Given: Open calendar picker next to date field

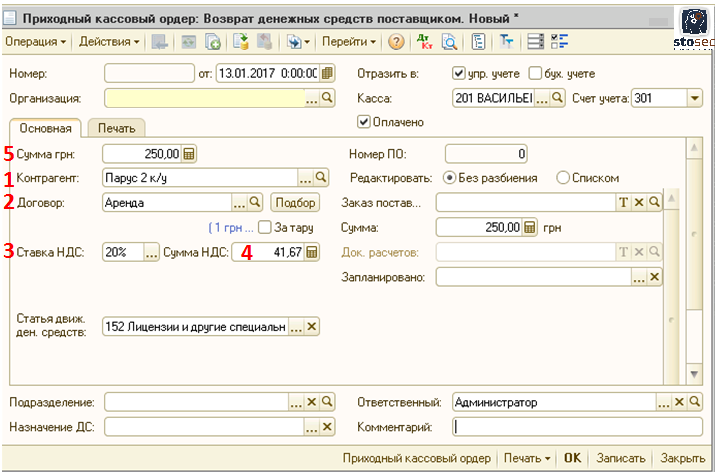Looking at the screenshot, I should point(327,73).
